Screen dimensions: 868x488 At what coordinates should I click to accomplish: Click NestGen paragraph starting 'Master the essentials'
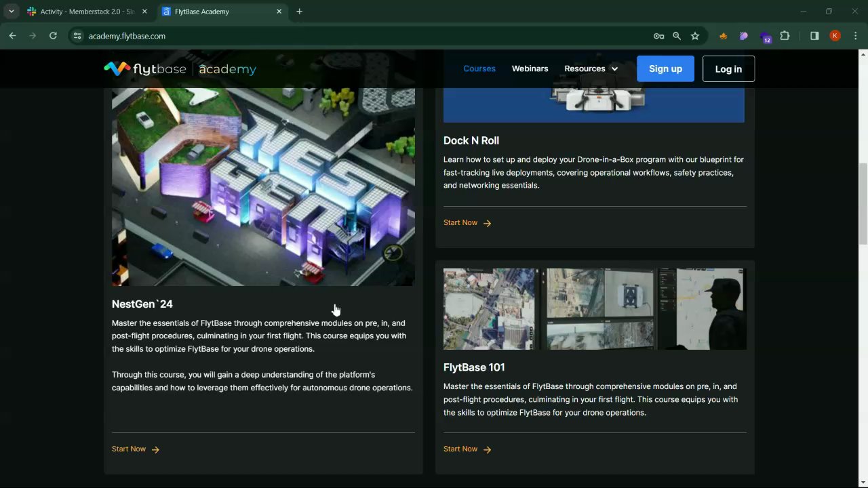coord(260,336)
